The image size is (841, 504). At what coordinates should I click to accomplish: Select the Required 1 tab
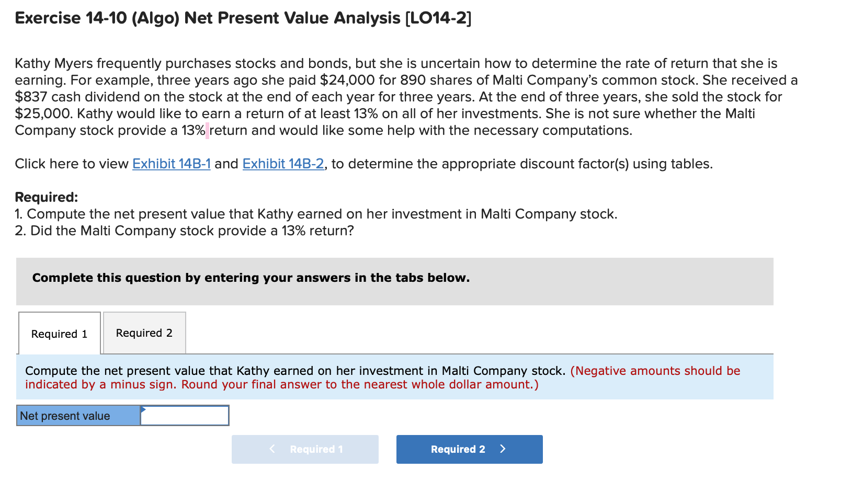point(59,334)
